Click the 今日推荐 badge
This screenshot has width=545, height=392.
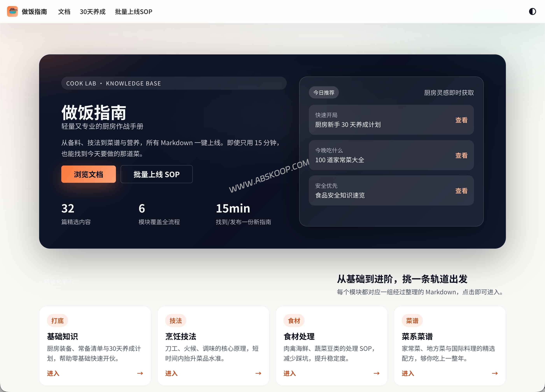324,93
